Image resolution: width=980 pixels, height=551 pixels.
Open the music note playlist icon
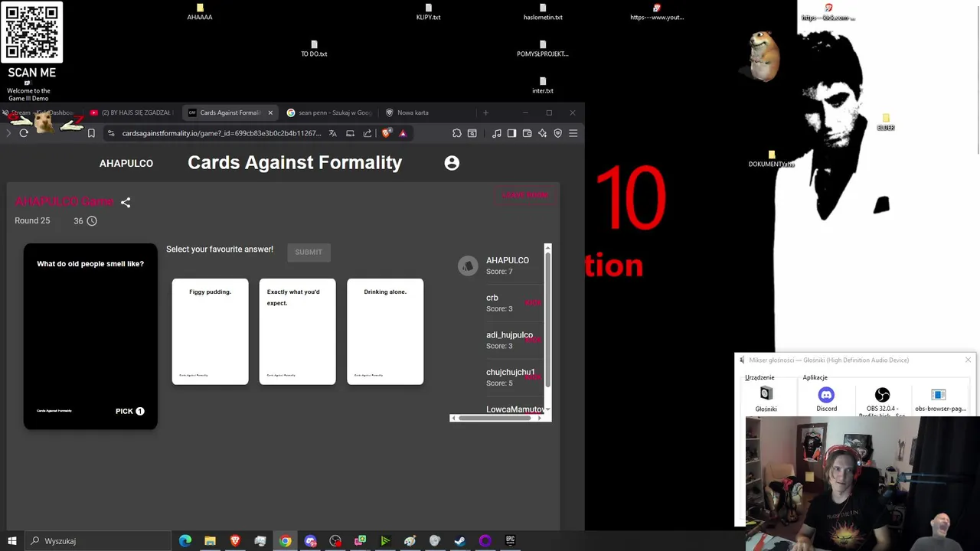[x=496, y=133]
